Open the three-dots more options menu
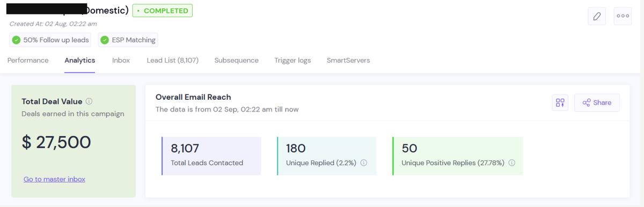Viewport: 644px width, 207px height. [623, 16]
